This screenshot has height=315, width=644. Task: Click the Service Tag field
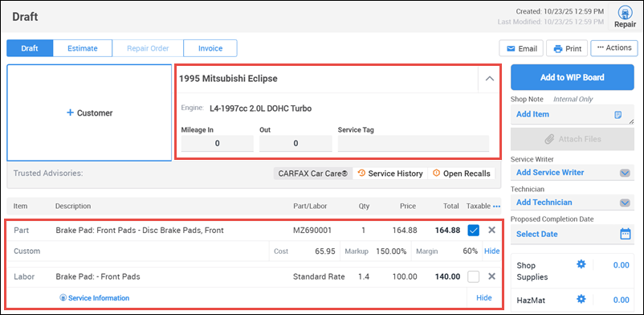click(414, 143)
